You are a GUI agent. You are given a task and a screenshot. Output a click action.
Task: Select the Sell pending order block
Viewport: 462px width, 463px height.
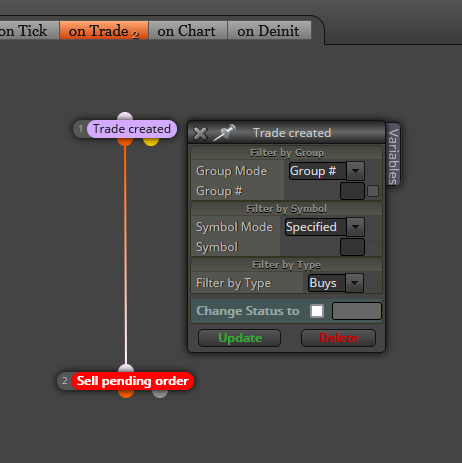click(x=132, y=381)
